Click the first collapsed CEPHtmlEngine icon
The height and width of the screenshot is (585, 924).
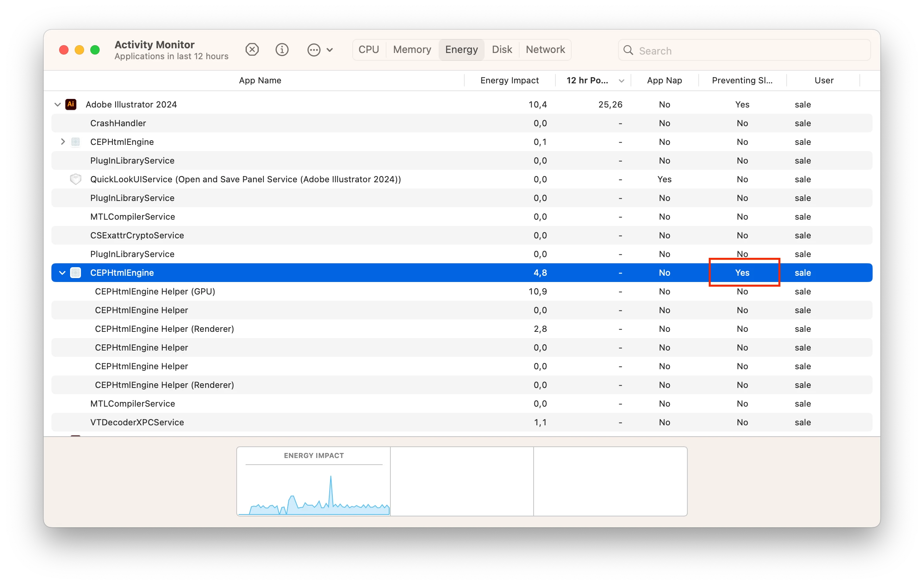(x=76, y=142)
